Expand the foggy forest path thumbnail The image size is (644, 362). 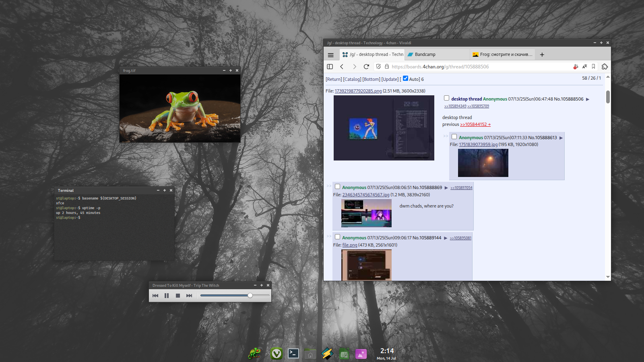[483, 163]
